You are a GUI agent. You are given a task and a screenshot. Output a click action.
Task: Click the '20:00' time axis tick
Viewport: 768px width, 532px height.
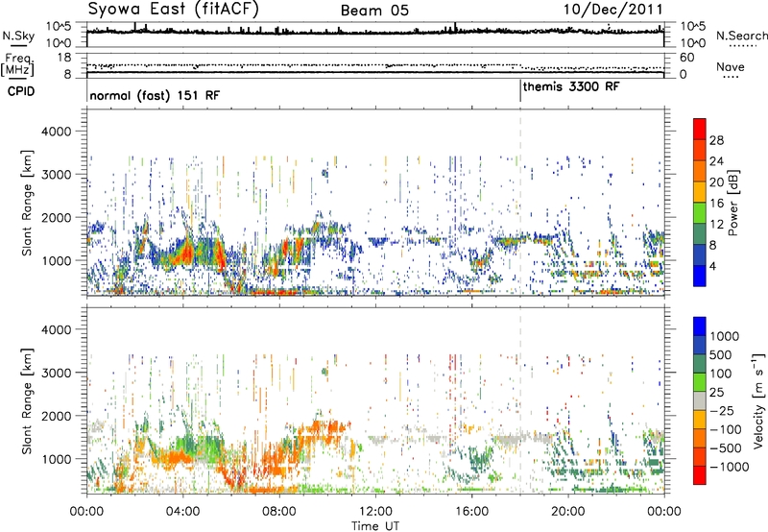568,512
